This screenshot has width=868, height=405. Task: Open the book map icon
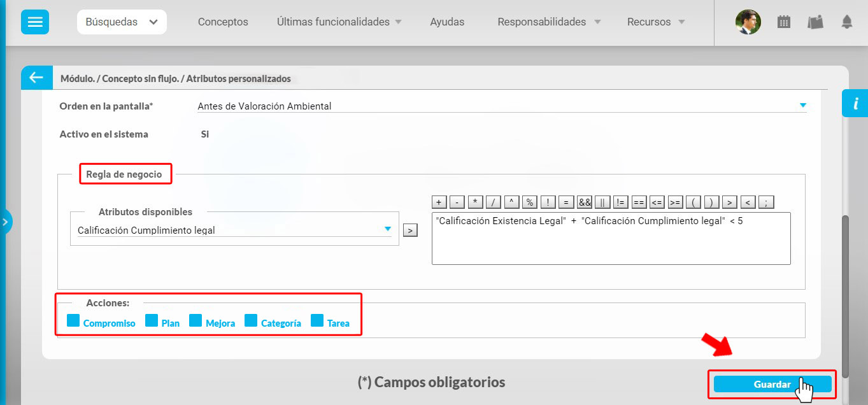point(815,22)
